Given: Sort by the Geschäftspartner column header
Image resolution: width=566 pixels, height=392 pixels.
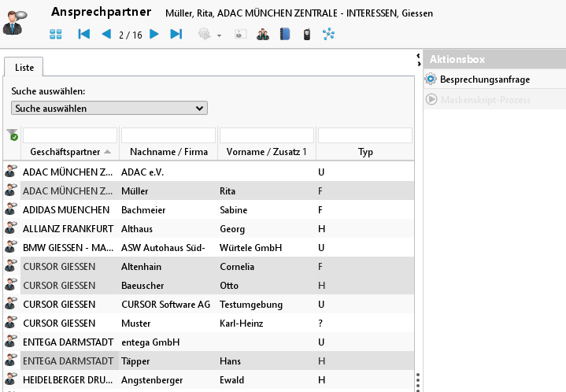Looking at the screenshot, I should [65, 152].
